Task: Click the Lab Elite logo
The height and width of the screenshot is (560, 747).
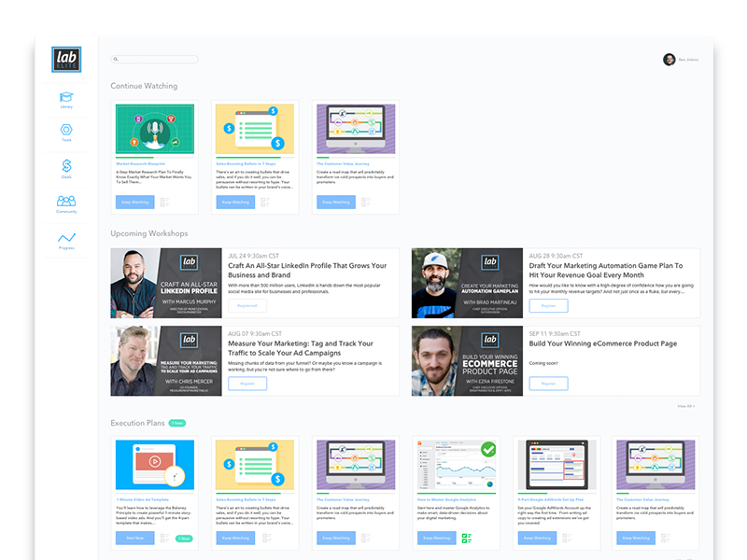Action: coord(66,60)
